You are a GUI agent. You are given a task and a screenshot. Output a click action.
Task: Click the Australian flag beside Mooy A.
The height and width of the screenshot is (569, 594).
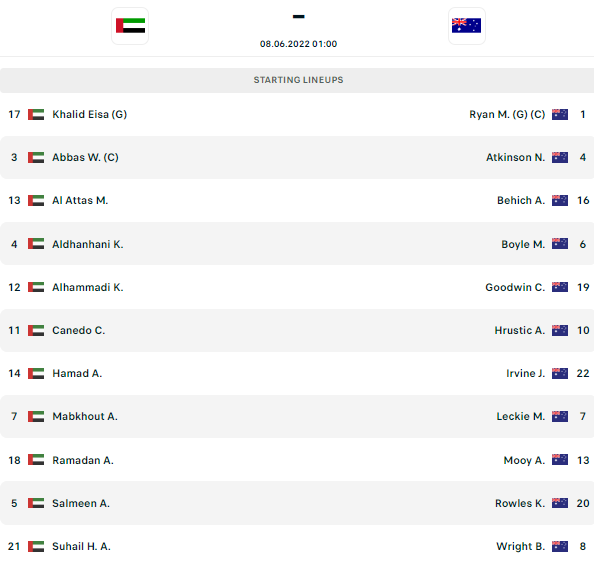coord(560,460)
